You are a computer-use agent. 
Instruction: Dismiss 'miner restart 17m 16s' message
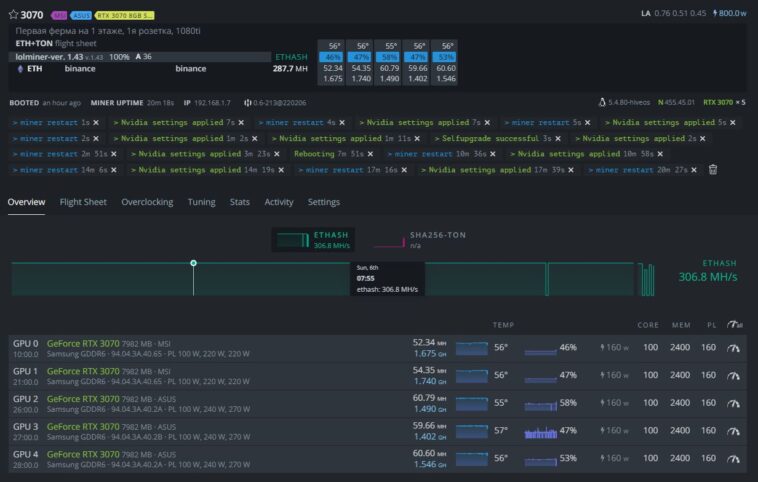[404, 170]
